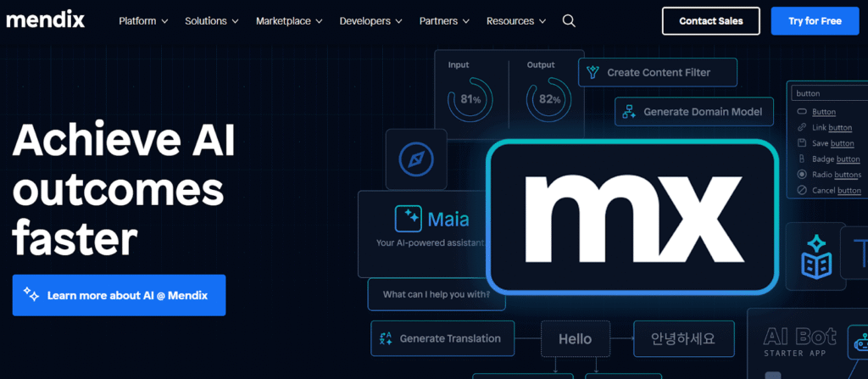
Task: Click the Generate Domain Model card
Action: [693, 112]
